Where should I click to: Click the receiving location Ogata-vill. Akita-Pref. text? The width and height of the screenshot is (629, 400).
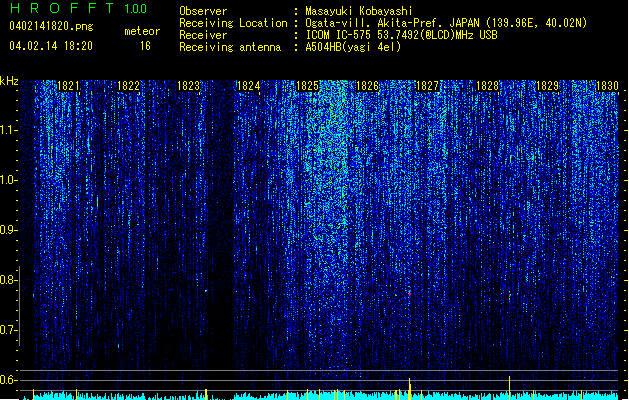(392, 23)
